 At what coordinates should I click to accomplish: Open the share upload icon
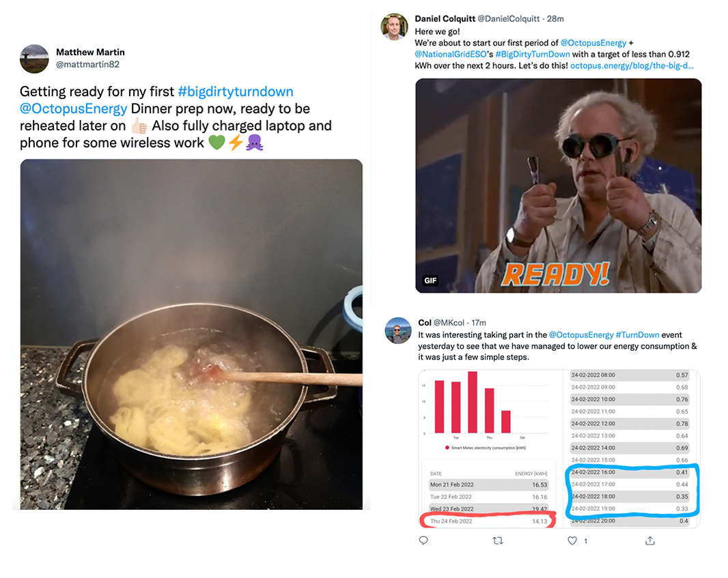[x=650, y=540]
